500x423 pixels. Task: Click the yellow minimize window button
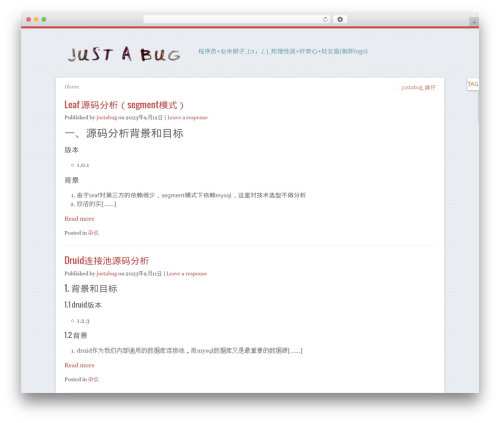click(x=36, y=19)
